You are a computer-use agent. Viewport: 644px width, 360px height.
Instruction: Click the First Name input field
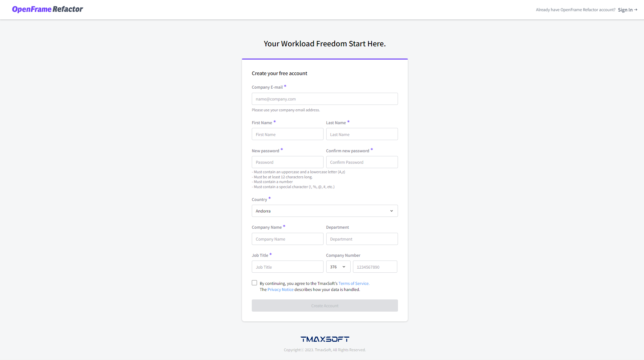[x=287, y=134]
